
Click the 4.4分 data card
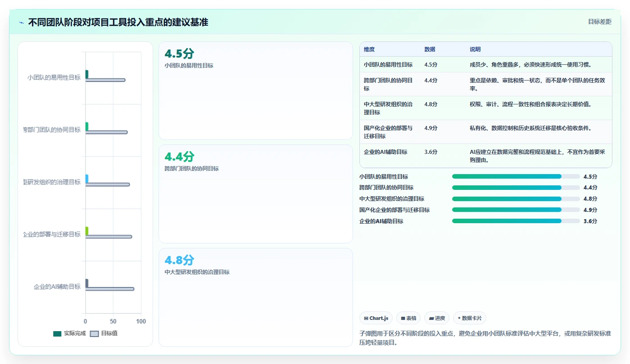(x=255, y=194)
